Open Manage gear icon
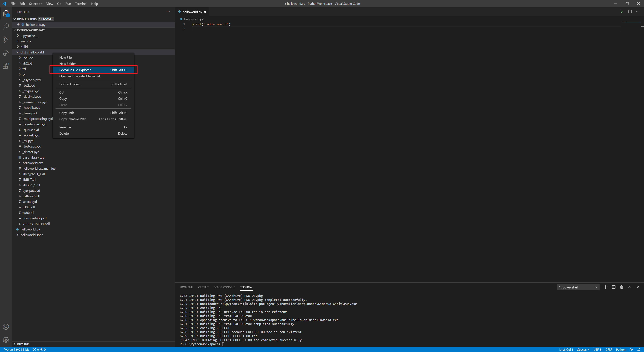The height and width of the screenshot is (352, 644). coord(6,340)
